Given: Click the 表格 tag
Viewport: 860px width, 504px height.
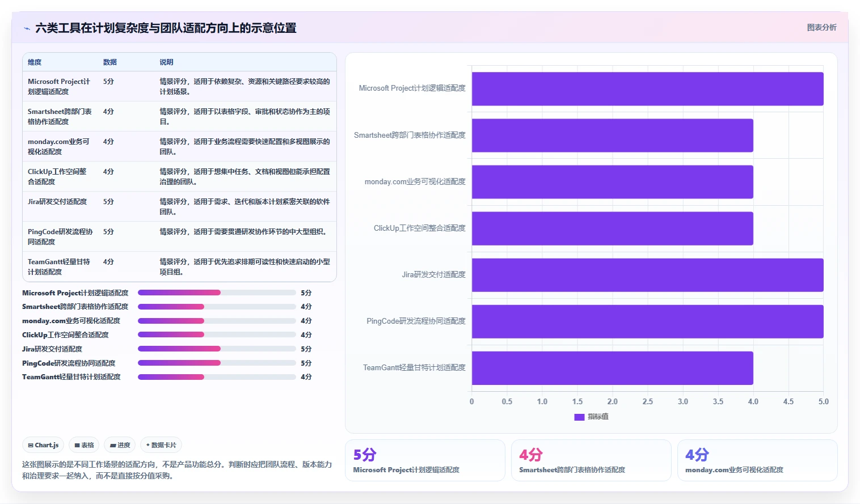Looking at the screenshot, I should 84,445.
